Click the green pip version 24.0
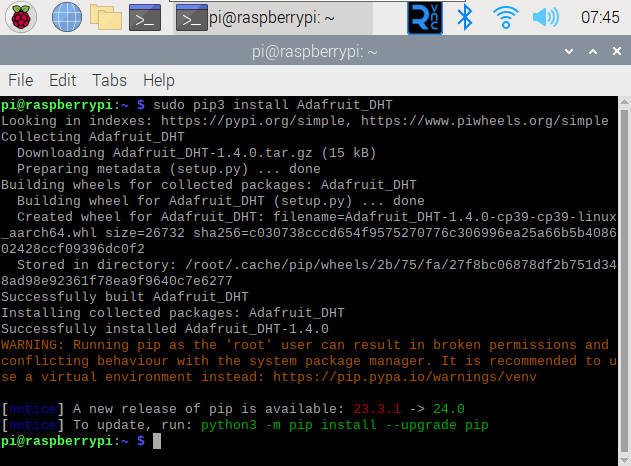The image size is (631, 466). click(x=449, y=409)
